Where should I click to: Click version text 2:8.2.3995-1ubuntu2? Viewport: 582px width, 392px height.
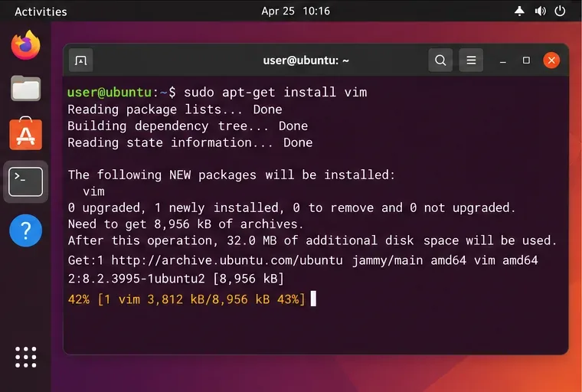(136, 279)
